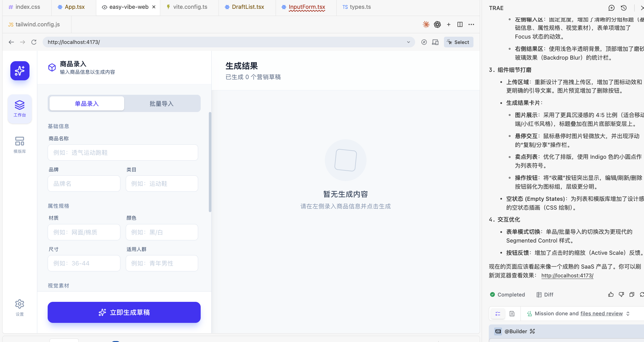Expand the URL address bar dropdown
The width and height of the screenshot is (644, 342).
point(409,42)
